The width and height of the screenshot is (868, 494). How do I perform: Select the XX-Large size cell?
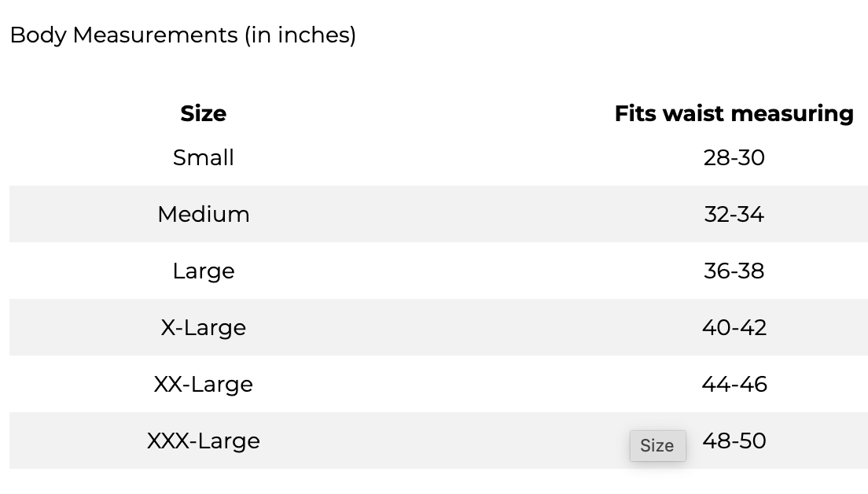(x=203, y=385)
